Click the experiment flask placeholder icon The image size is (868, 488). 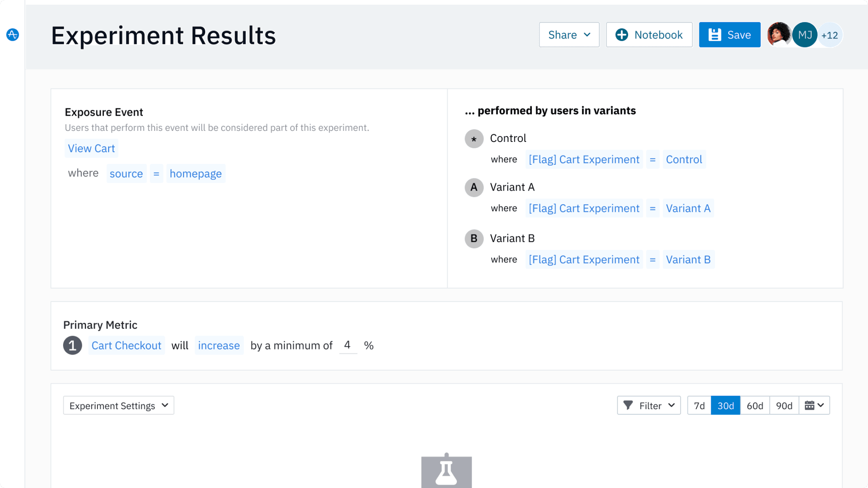pyautogui.click(x=446, y=470)
